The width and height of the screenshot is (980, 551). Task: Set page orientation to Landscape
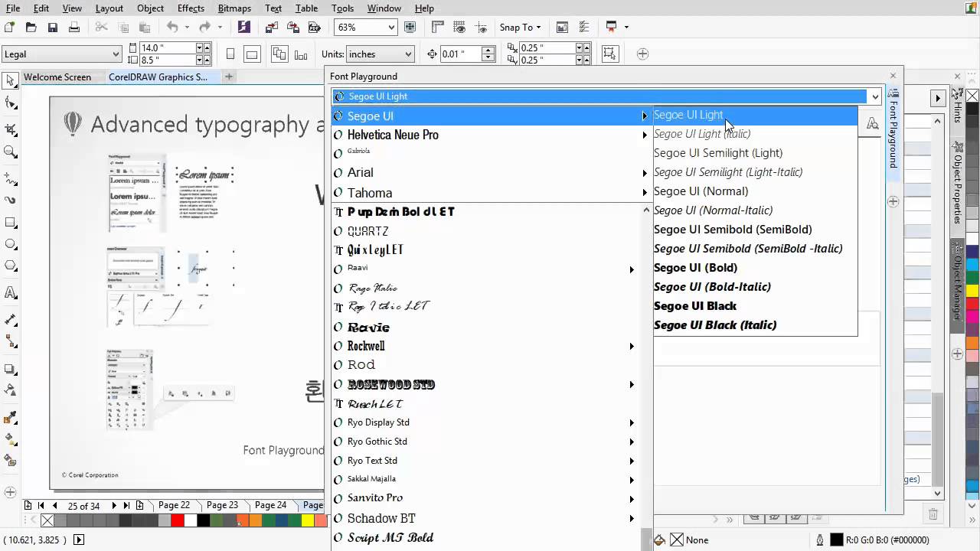coord(252,54)
